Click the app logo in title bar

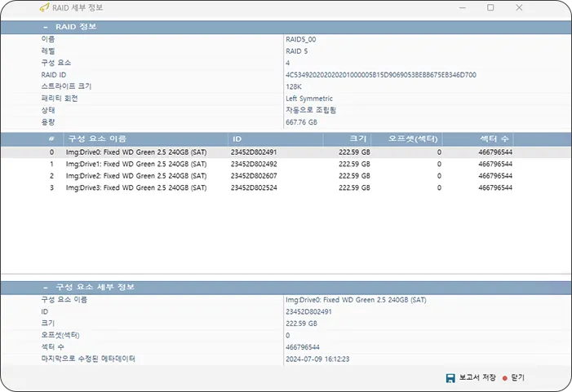(42, 7)
